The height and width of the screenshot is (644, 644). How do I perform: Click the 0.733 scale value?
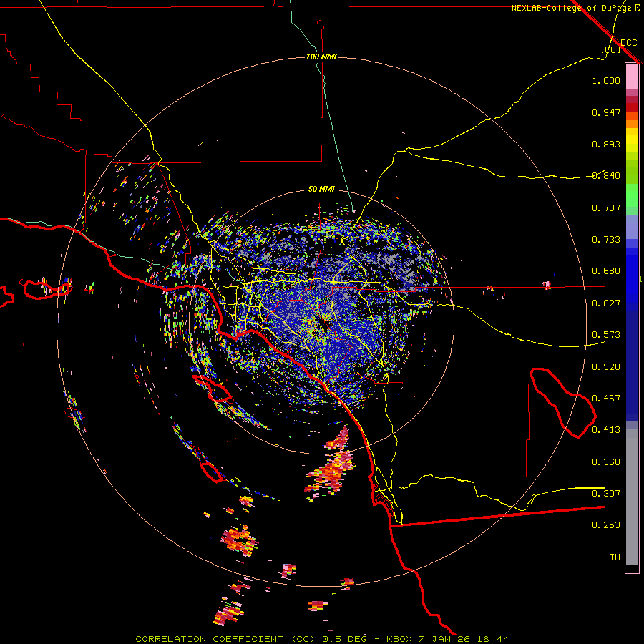[x=606, y=240]
